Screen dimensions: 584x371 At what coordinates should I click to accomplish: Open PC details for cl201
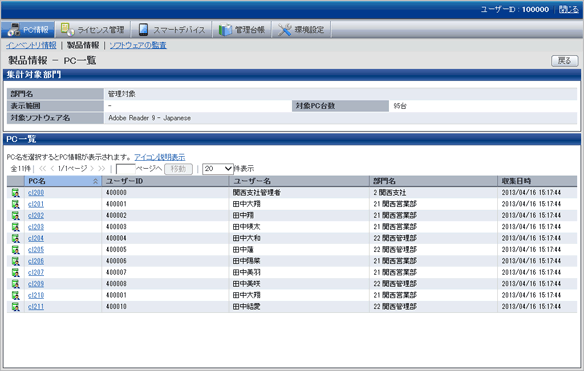36,204
